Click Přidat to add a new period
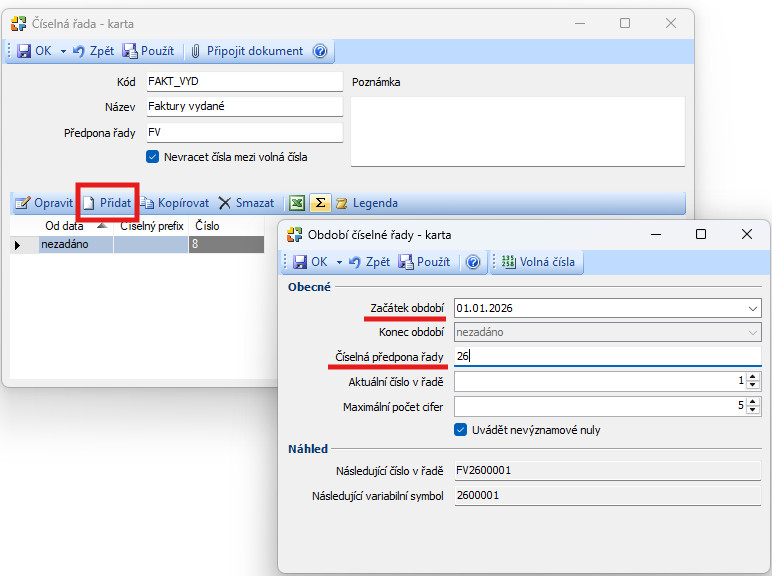The image size is (772, 576). point(107,203)
